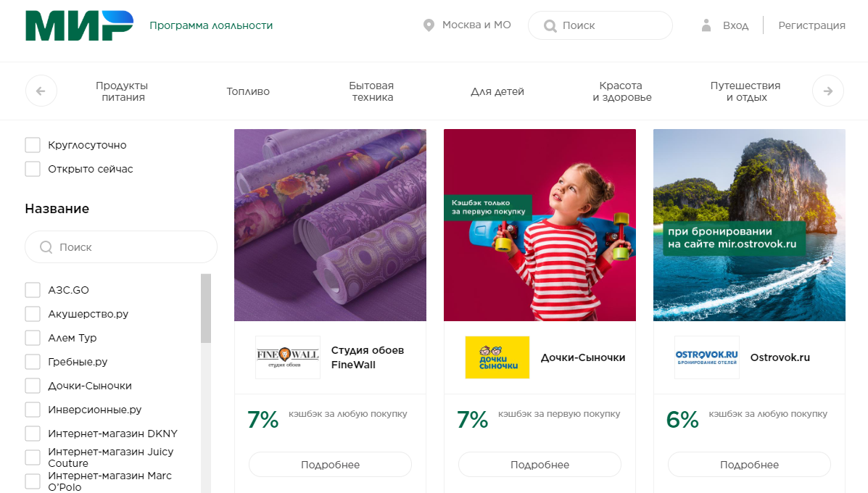Open the Для детей category
Image resolution: width=868 pixels, height=493 pixels.
coord(497,91)
